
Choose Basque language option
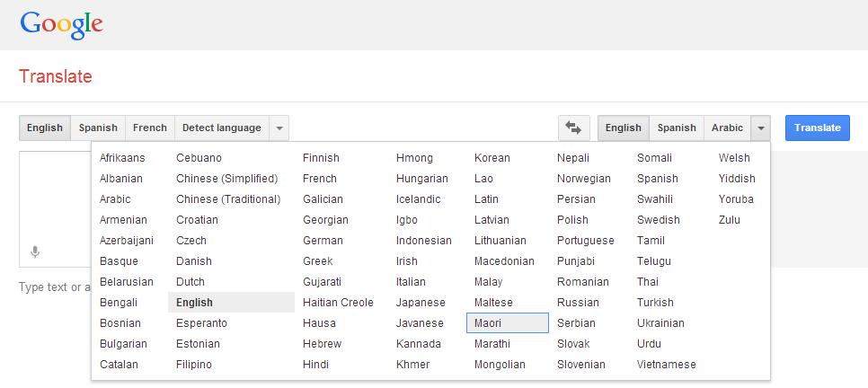(x=119, y=261)
